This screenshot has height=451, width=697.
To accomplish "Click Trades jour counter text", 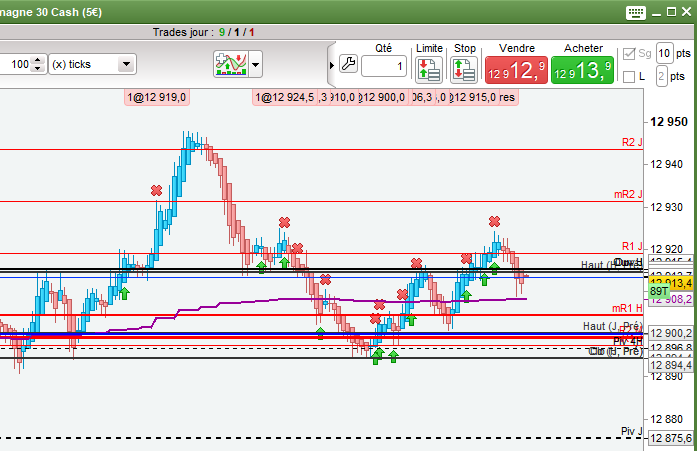I will [x=204, y=32].
